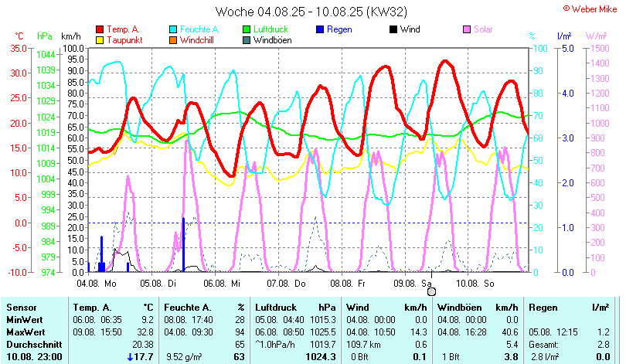Click the chart title Woche 04.08.25 - 10.08.25

tap(311, 12)
